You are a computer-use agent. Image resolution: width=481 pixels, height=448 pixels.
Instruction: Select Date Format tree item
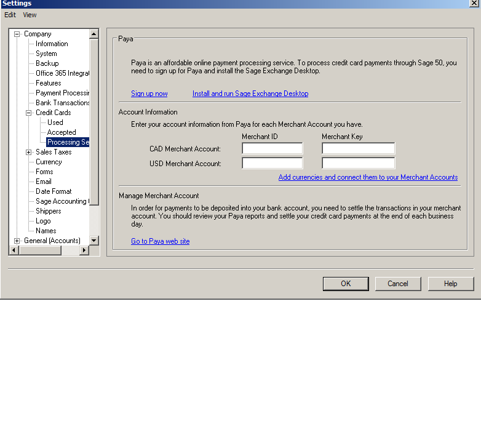(54, 191)
